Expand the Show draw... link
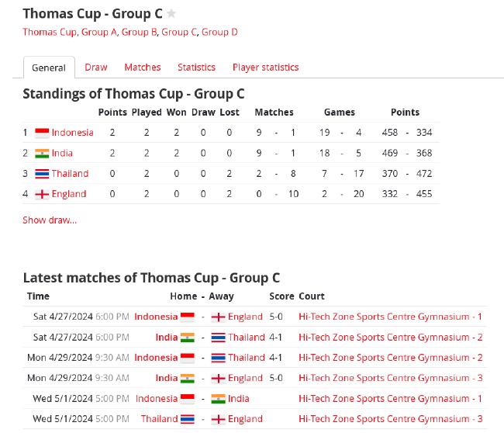This screenshot has height=433, width=504. (x=50, y=220)
